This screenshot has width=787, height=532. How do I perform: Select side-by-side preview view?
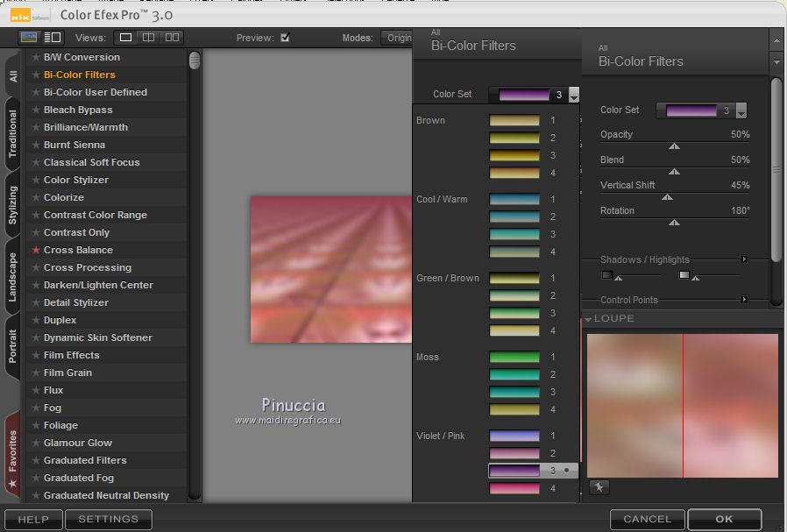[172, 37]
